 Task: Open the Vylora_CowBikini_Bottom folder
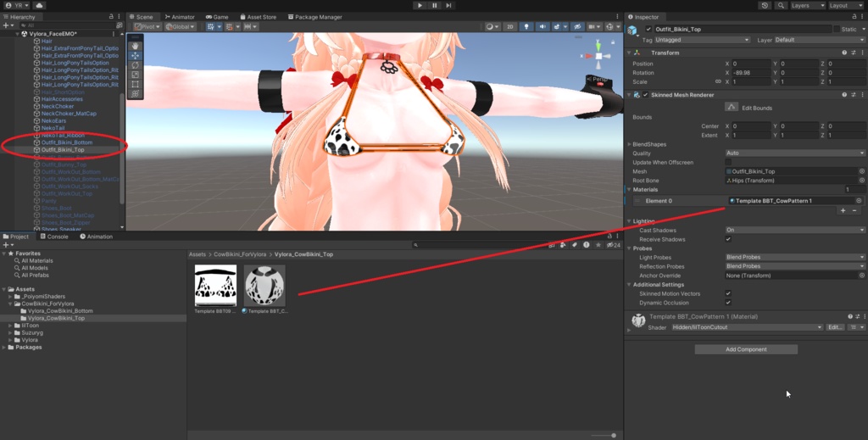[60, 311]
